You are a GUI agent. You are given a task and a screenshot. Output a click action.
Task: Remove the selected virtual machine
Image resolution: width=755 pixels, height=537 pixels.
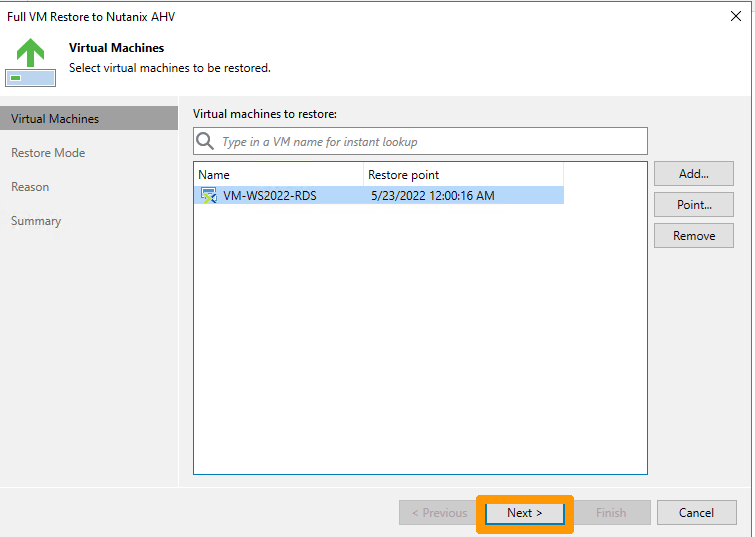693,236
